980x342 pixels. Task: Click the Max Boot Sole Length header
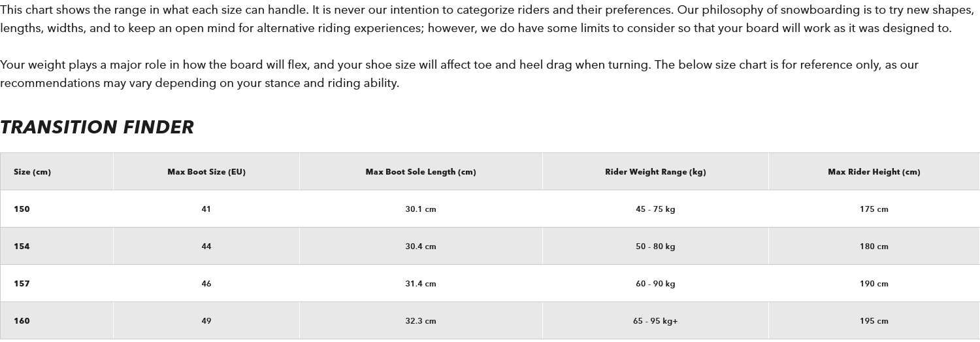pos(421,172)
